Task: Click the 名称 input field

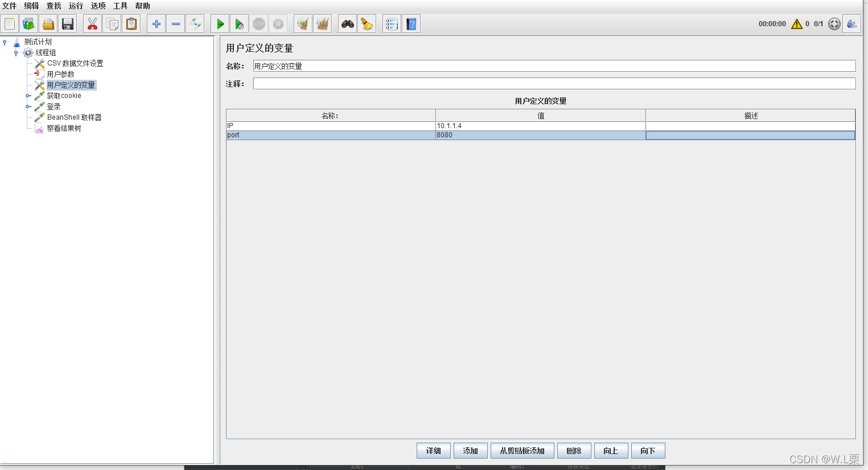Action: pos(554,66)
